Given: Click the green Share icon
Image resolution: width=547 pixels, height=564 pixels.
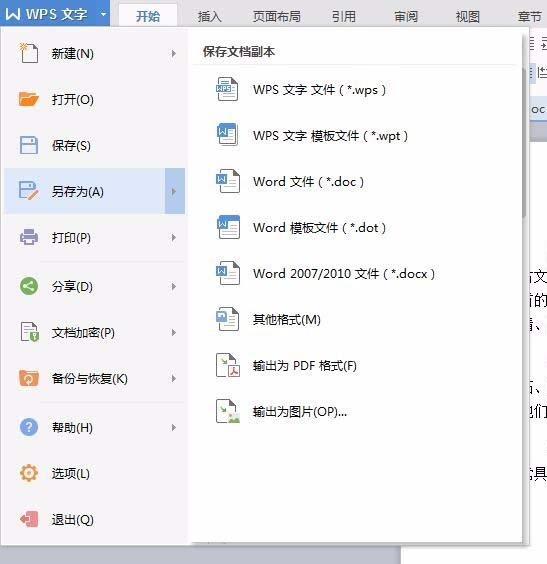Looking at the screenshot, I should pyautogui.click(x=29, y=286).
